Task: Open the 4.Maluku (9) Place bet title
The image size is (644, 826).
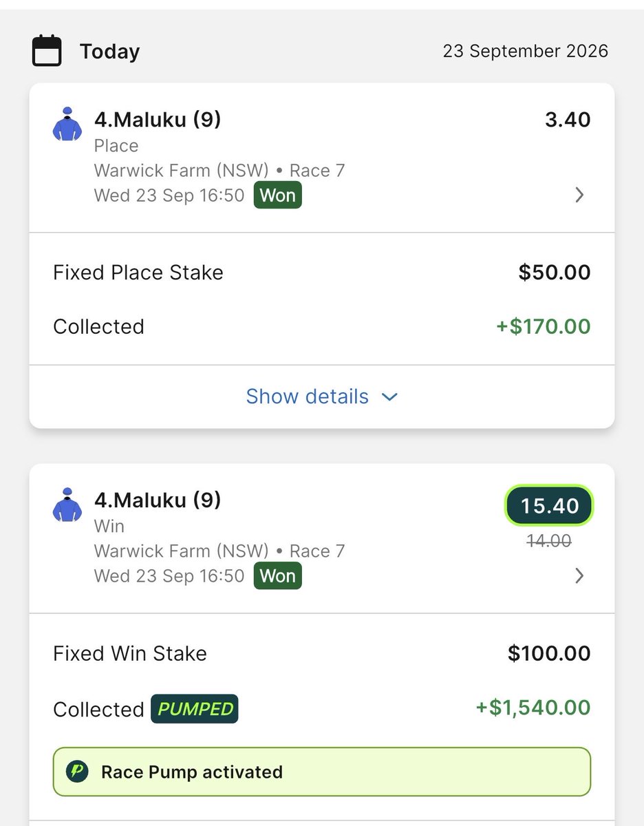Action: pyautogui.click(x=158, y=120)
